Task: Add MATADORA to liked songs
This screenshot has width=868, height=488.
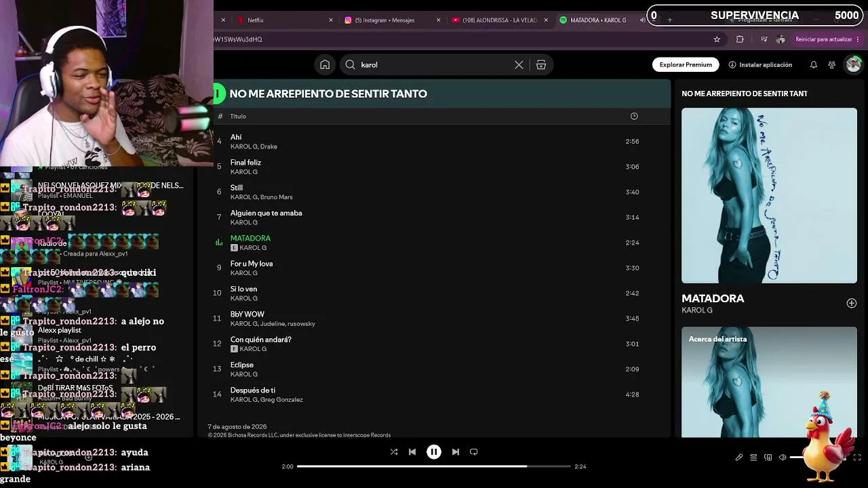Action: (852, 303)
